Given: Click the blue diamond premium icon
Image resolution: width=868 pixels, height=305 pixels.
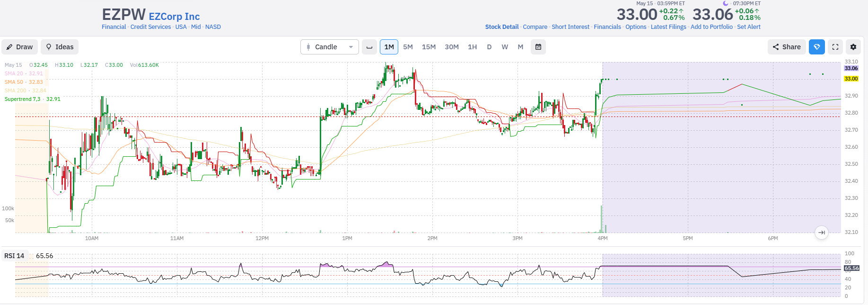Looking at the screenshot, I should pos(817,47).
